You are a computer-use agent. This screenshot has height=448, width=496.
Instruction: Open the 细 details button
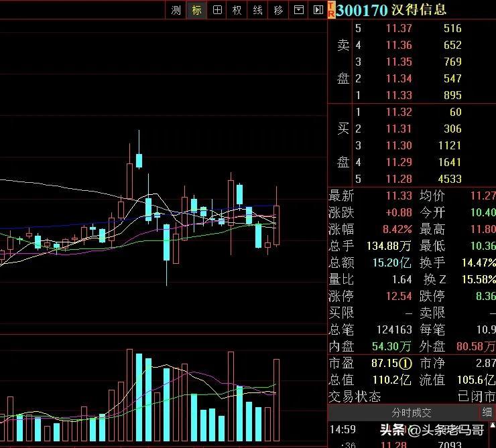[x=487, y=413]
